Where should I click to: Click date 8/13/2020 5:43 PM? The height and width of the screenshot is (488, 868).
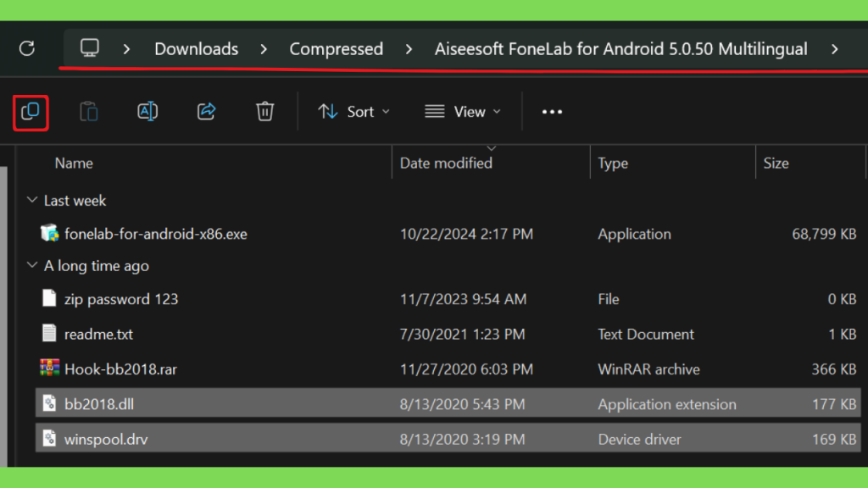pyautogui.click(x=462, y=404)
